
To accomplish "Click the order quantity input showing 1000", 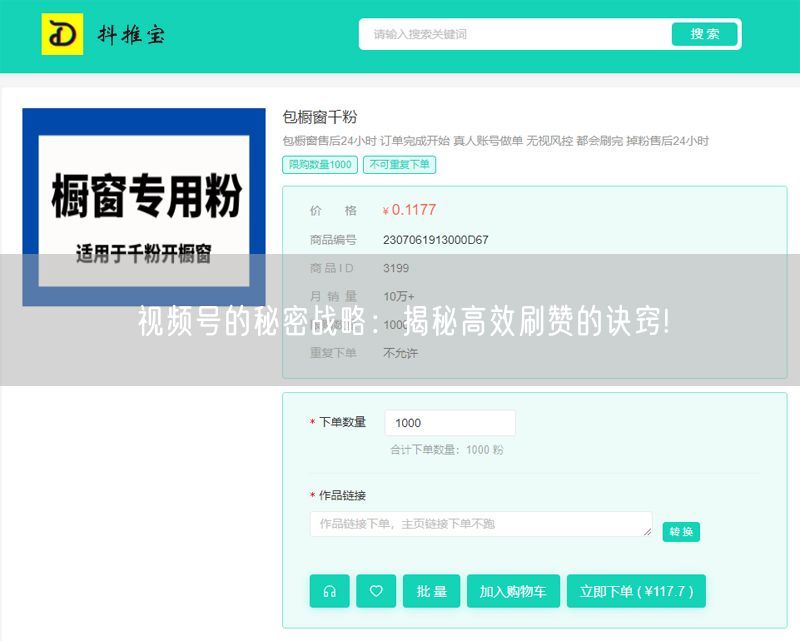I will [x=450, y=422].
